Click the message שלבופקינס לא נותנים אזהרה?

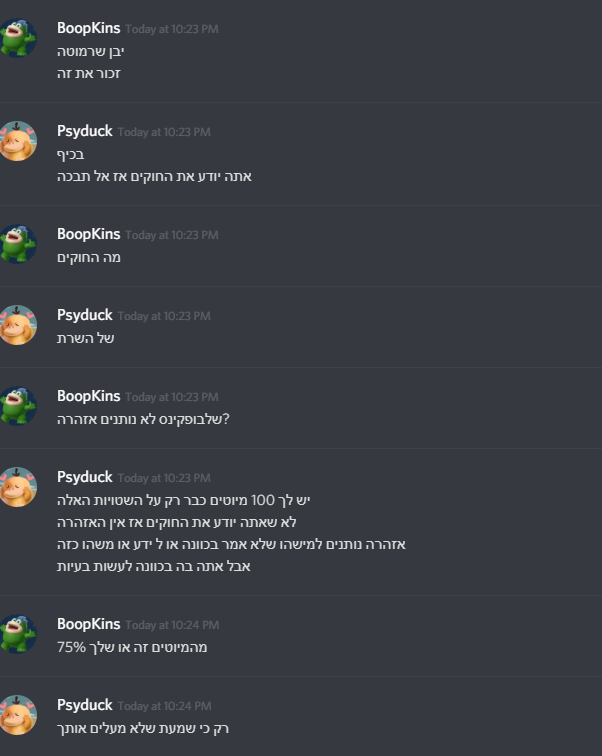point(143,419)
